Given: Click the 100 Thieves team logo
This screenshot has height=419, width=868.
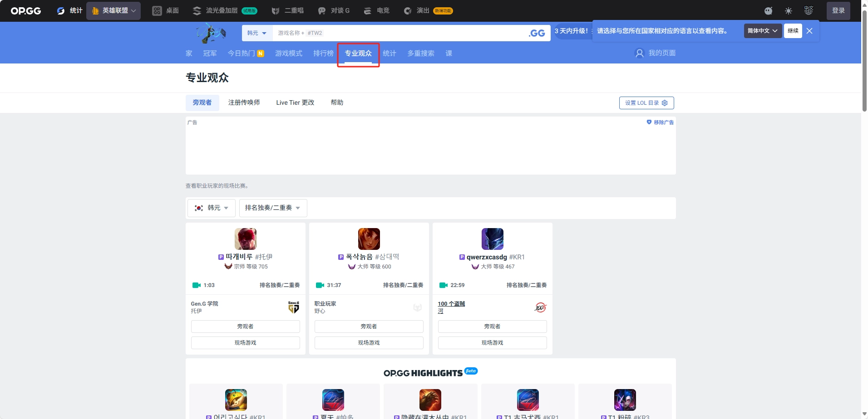Looking at the screenshot, I should 540,307.
